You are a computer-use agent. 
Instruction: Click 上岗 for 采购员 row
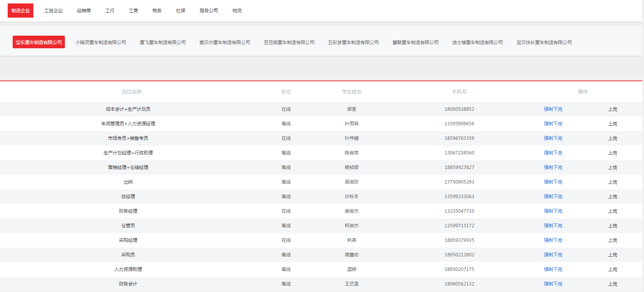pos(613,255)
